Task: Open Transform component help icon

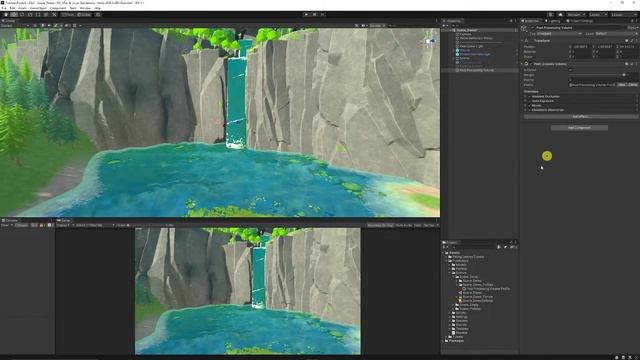Action: click(627, 41)
